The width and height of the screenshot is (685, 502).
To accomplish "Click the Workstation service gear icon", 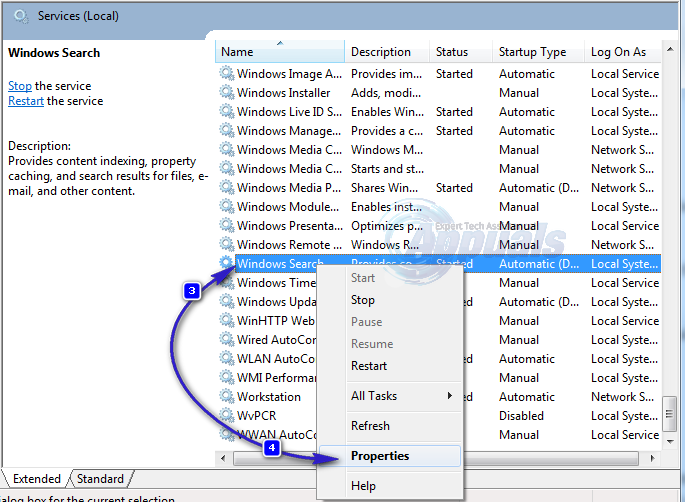I will click(227, 396).
